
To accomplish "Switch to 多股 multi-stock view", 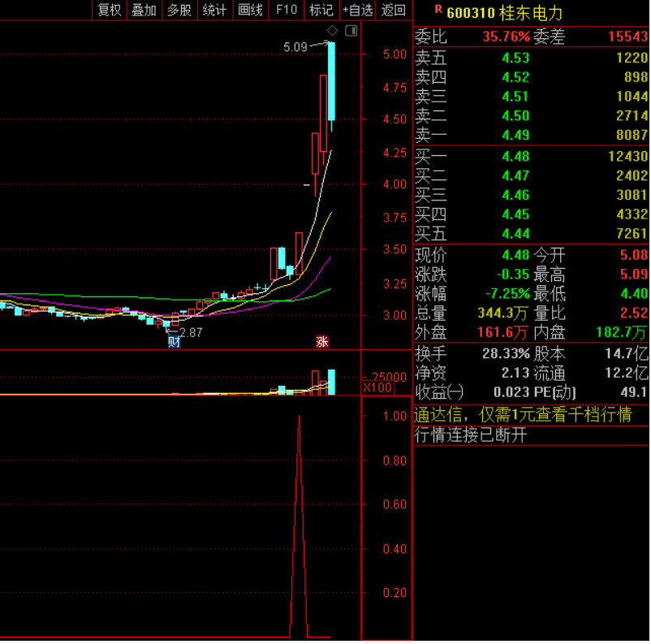I will (x=179, y=10).
